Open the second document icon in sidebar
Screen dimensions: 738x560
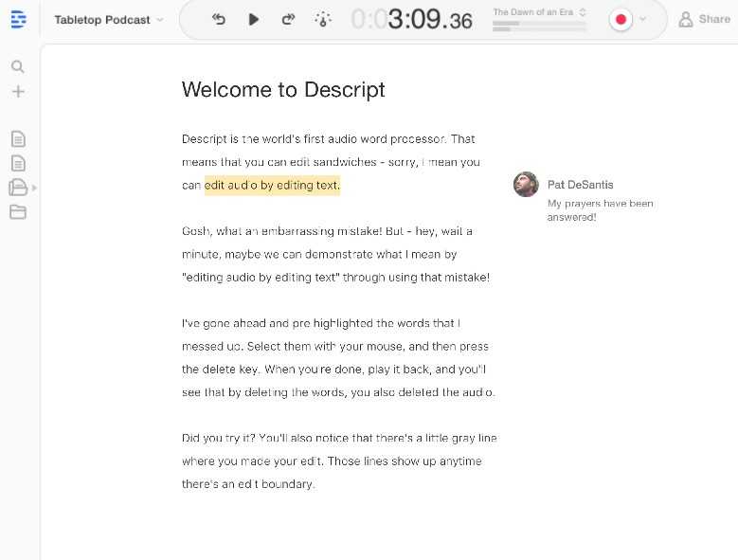pyautogui.click(x=18, y=163)
